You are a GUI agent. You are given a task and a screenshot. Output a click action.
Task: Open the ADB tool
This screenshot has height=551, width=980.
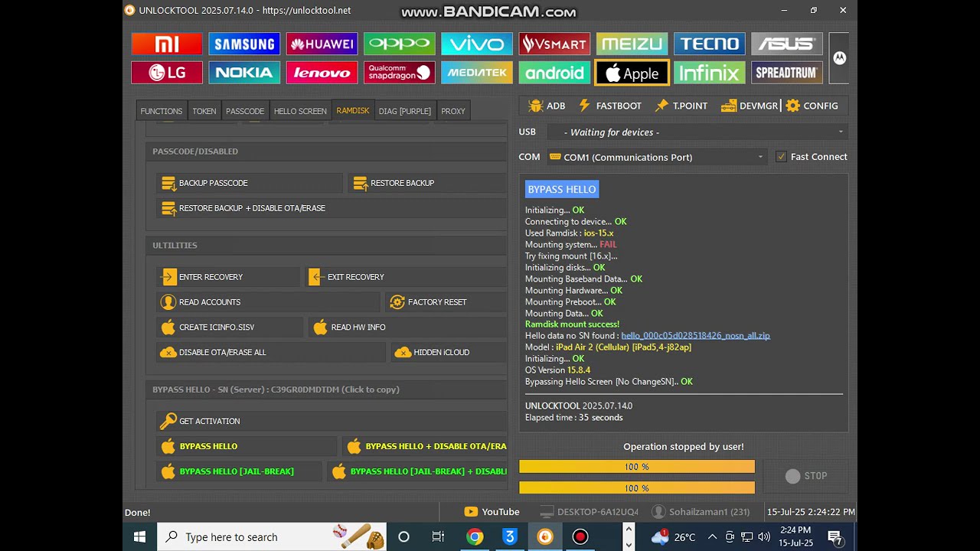(x=547, y=106)
